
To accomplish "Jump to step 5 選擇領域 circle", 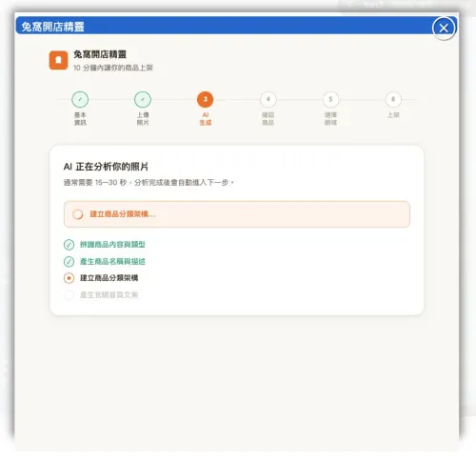I will tap(330, 99).
